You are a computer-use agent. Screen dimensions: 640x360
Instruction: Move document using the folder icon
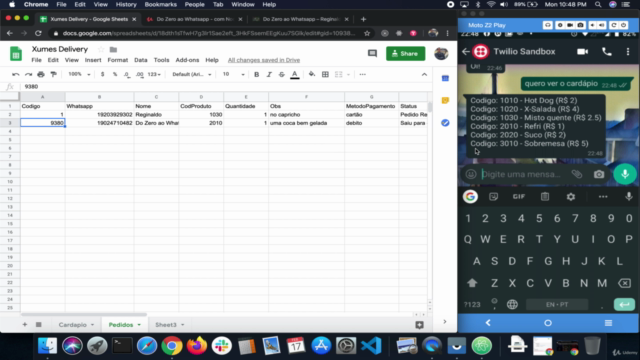[x=113, y=49]
